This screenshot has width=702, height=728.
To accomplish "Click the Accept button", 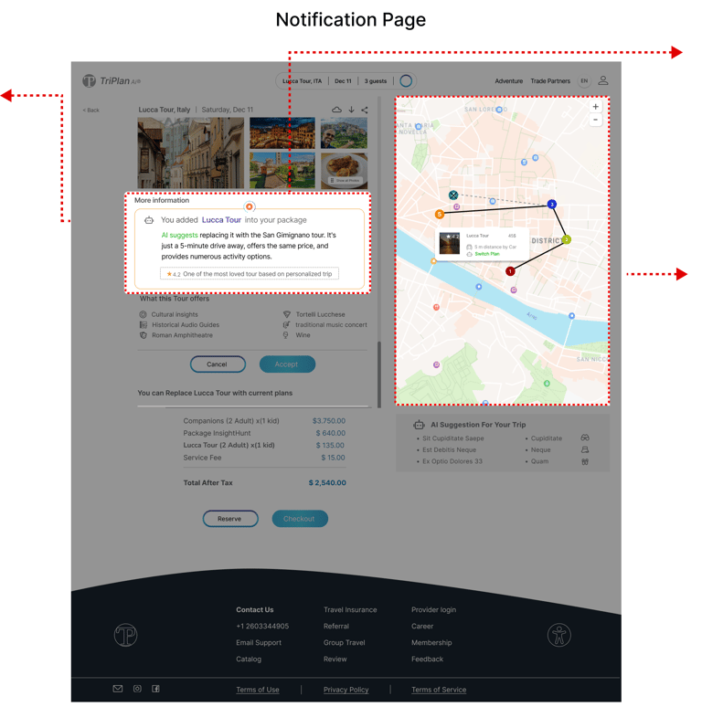I will (287, 364).
